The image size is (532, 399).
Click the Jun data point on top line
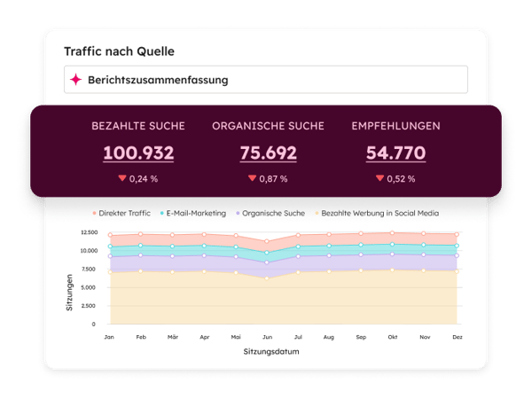coord(267,241)
